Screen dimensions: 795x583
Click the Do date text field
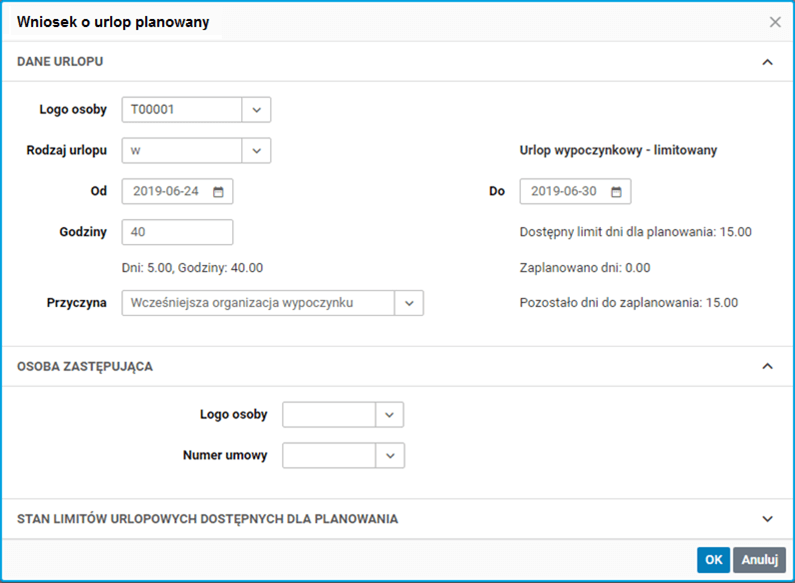[x=565, y=191]
